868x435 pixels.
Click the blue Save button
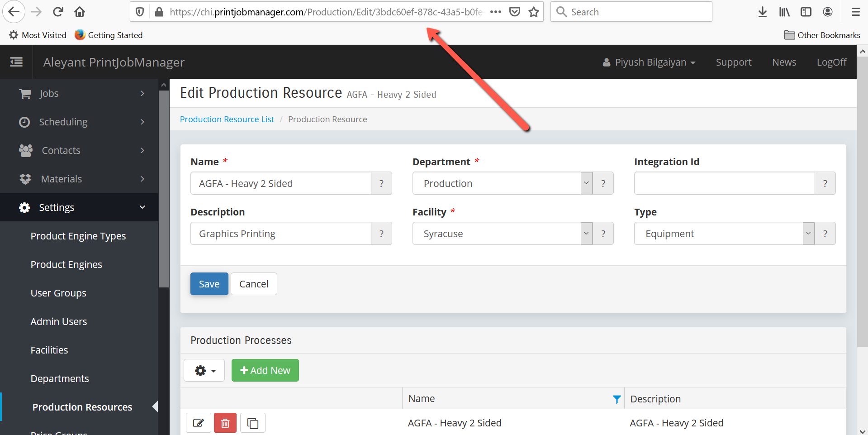coord(209,284)
